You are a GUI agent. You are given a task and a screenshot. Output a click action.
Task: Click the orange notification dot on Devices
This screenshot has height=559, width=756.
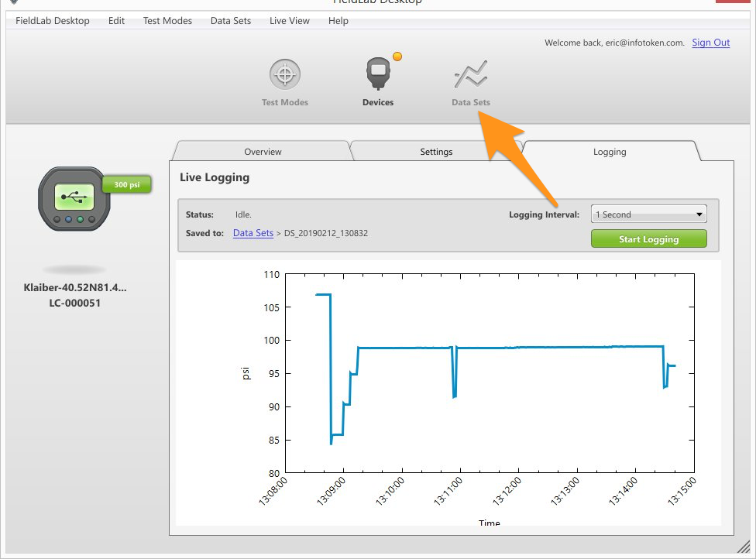tap(397, 57)
